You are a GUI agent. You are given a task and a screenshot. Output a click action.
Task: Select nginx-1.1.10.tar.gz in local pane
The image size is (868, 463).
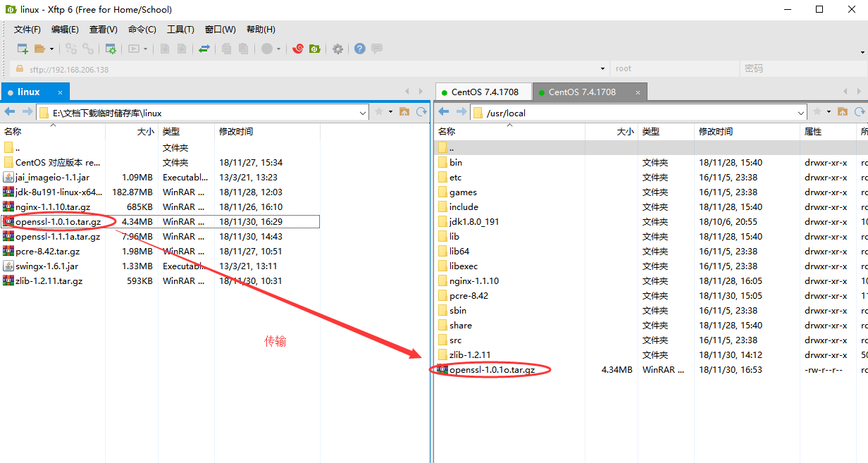(53, 207)
